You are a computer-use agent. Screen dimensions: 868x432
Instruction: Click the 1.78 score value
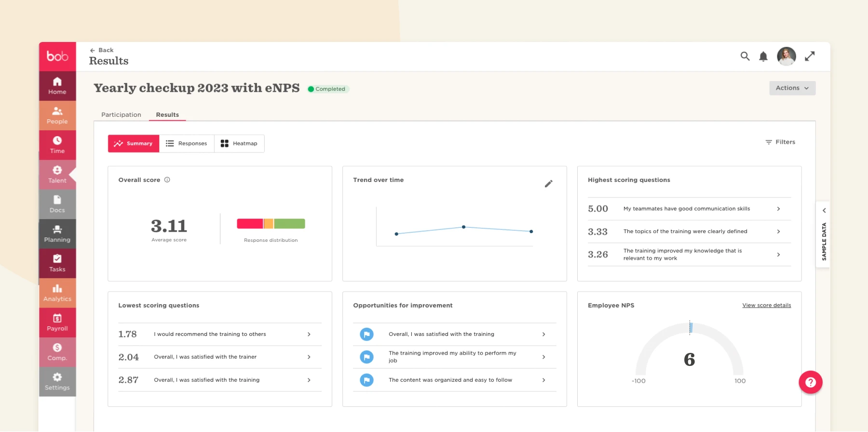128,334
